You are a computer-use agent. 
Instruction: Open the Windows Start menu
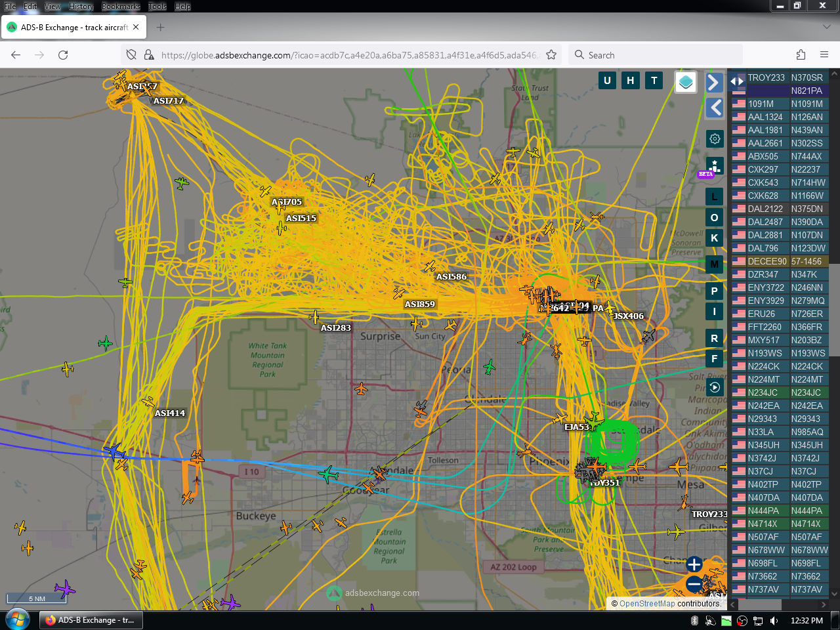click(17, 619)
